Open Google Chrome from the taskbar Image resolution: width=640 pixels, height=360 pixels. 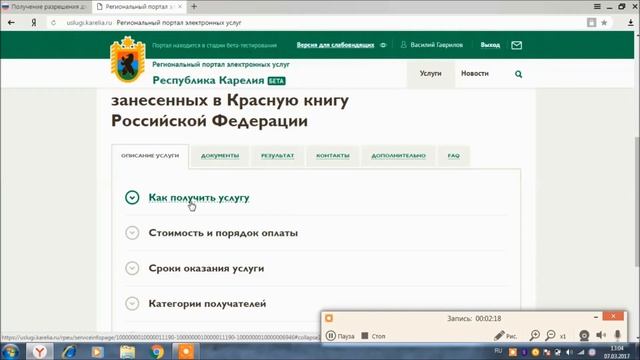(157, 352)
